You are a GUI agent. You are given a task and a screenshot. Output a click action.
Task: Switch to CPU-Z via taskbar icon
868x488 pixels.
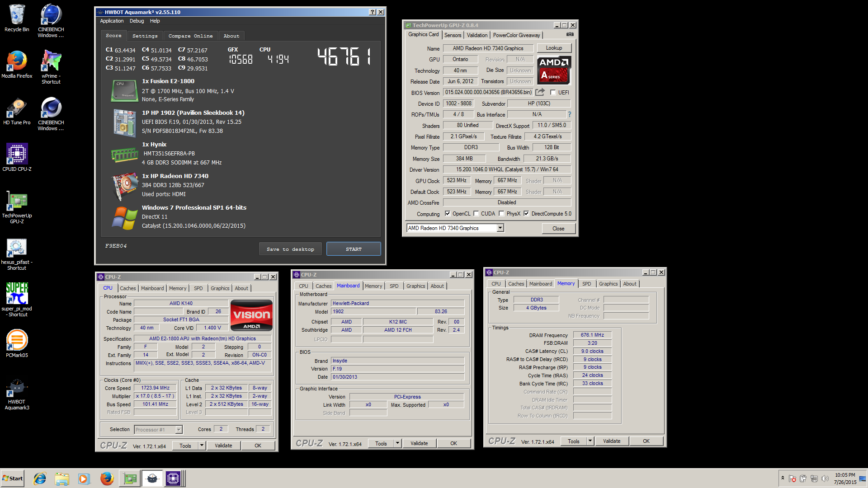pos(173,479)
